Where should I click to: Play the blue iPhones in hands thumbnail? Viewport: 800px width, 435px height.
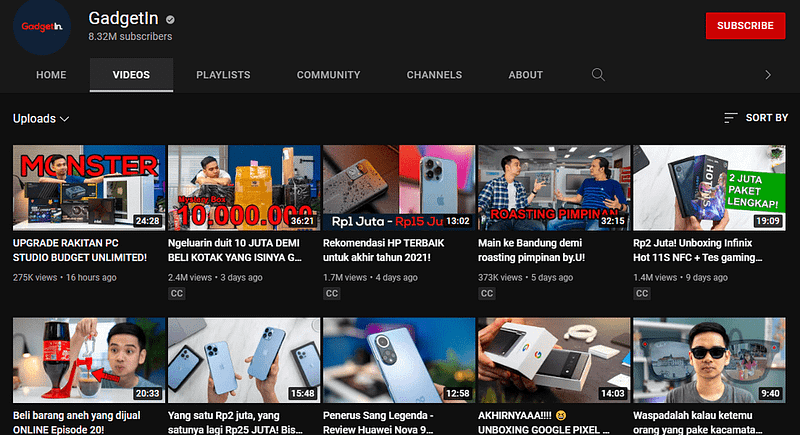pyautogui.click(x=244, y=360)
